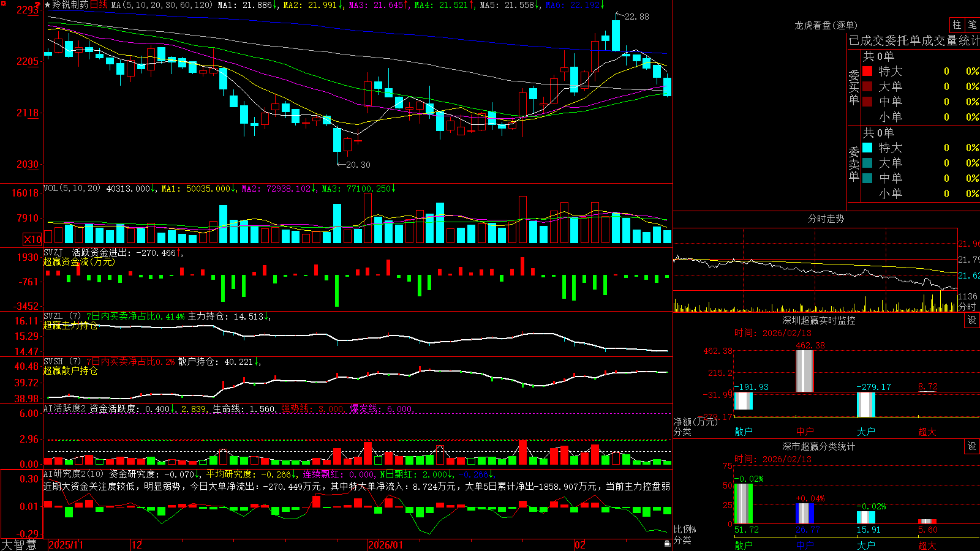Click the 2026/01 date marker on the timeline
The image size is (980, 551).
(385, 545)
